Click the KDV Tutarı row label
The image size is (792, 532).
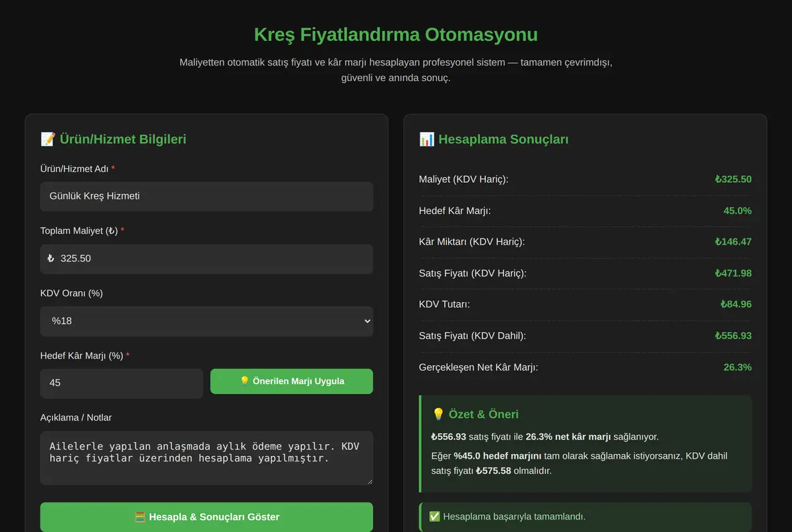coord(444,304)
